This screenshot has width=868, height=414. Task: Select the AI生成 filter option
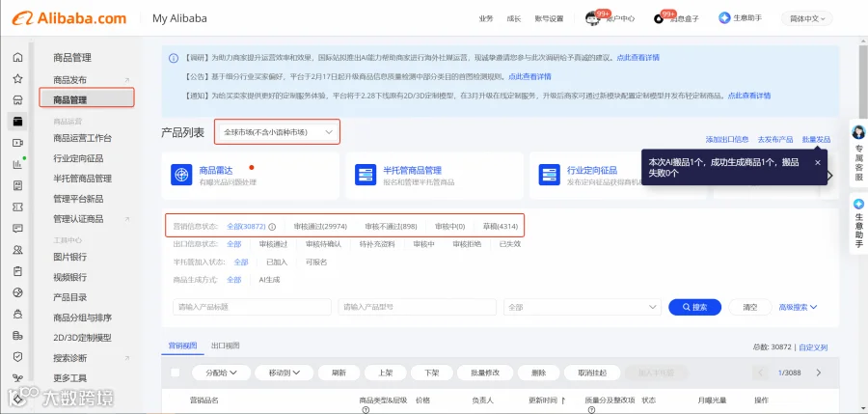pos(269,280)
